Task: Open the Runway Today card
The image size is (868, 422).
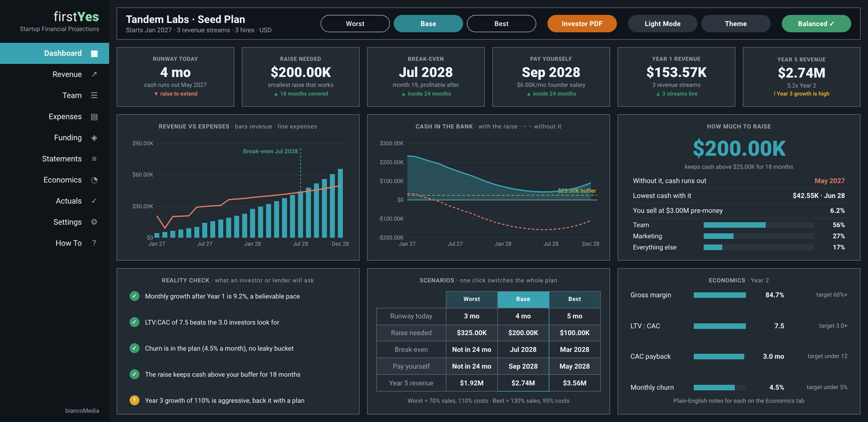Action: (x=175, y=77)
